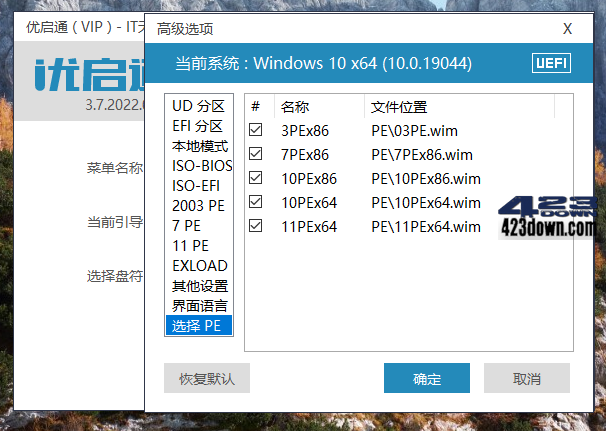Switch to 本地模式 option
This screenshot has width=606, height=431.
198,146
